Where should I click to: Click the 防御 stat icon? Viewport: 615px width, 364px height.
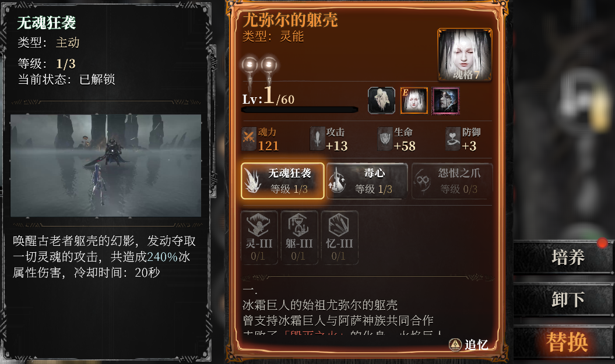[453, 139]
